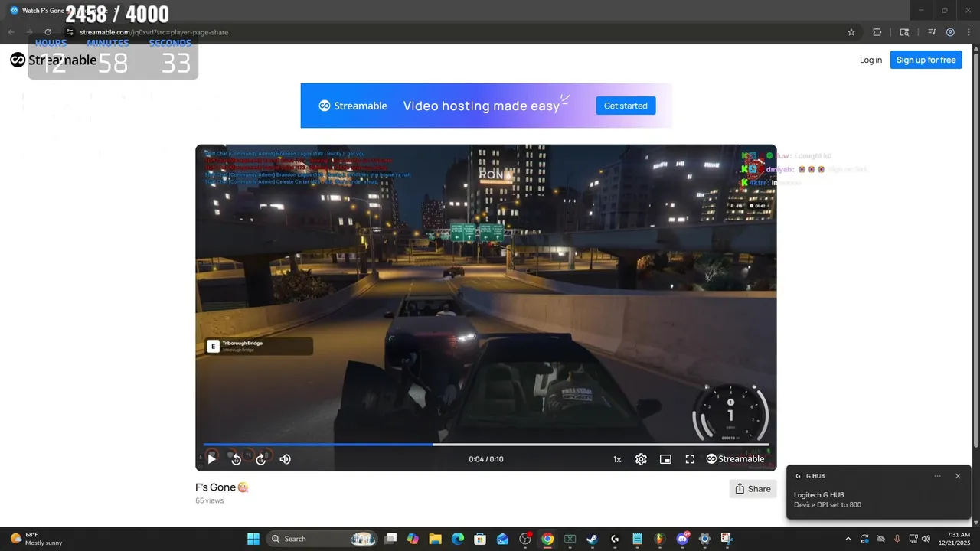This screenshot has height=551, width=980.
Task: Open the weather widget showing 68°F
Action: pos(37,539)
